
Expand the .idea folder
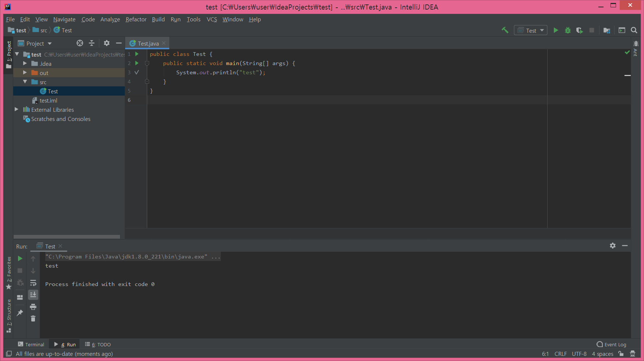point(25,63)
